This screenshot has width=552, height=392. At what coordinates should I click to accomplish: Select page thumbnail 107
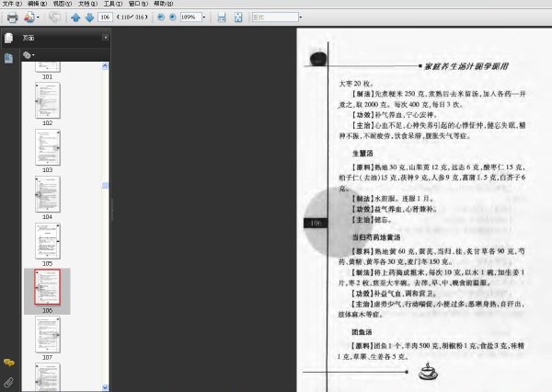[48, 335]
